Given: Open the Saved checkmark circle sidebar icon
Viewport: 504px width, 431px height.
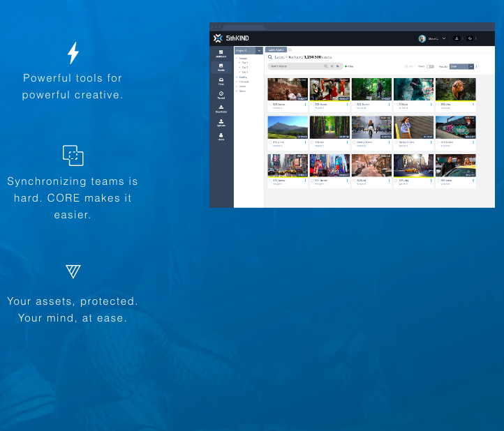Looking at the screenshot, I should tap(221, 95).
